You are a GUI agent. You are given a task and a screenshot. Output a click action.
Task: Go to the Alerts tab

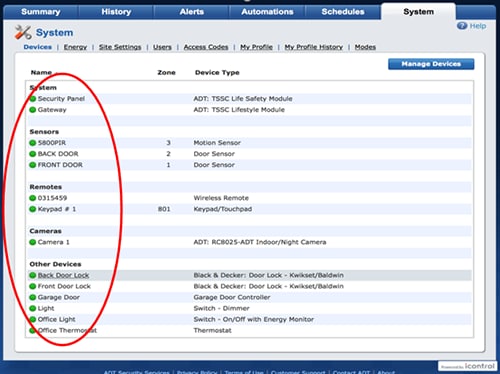[192, 12]
